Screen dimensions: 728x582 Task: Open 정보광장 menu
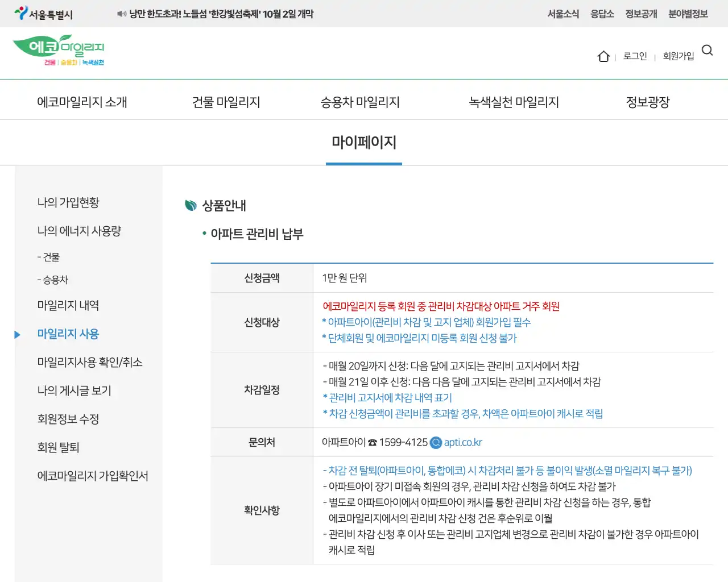[648, 102]
